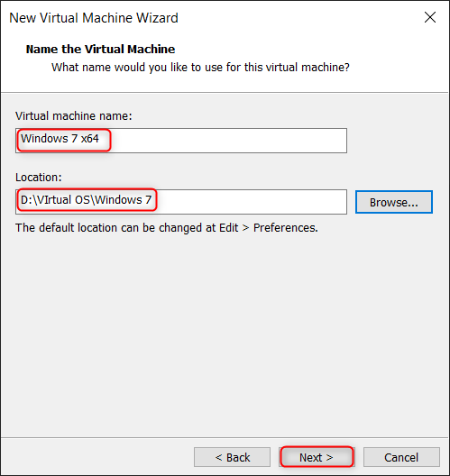Click empty space right of the name text
This screenshot has height=476, width=450.
[228, 141]
